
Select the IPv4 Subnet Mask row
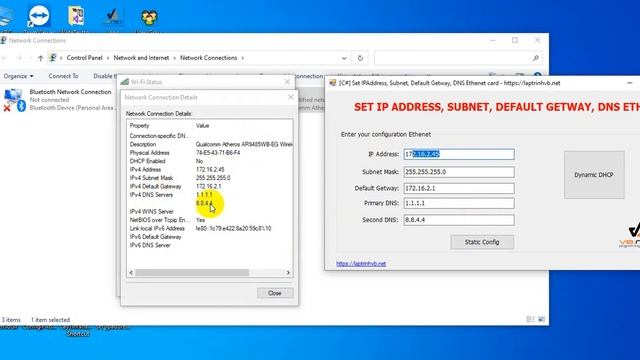tap(210, 178)
